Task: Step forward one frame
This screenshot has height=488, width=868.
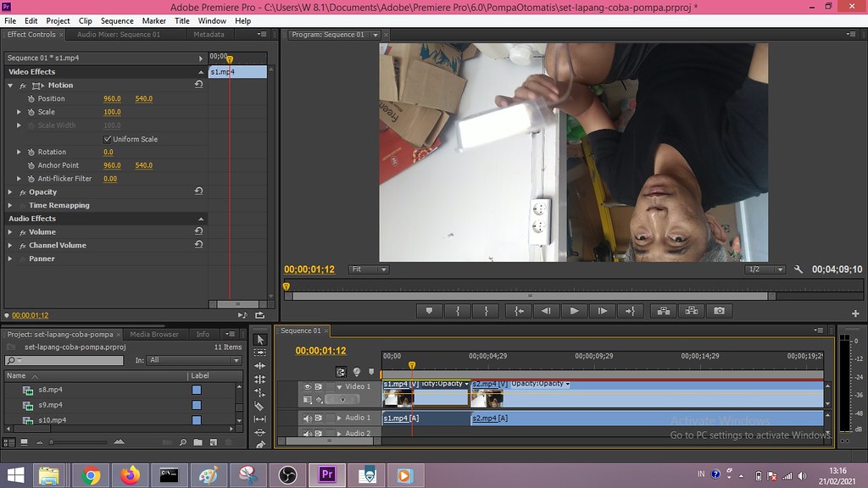Action: click(x=603, y=311)
